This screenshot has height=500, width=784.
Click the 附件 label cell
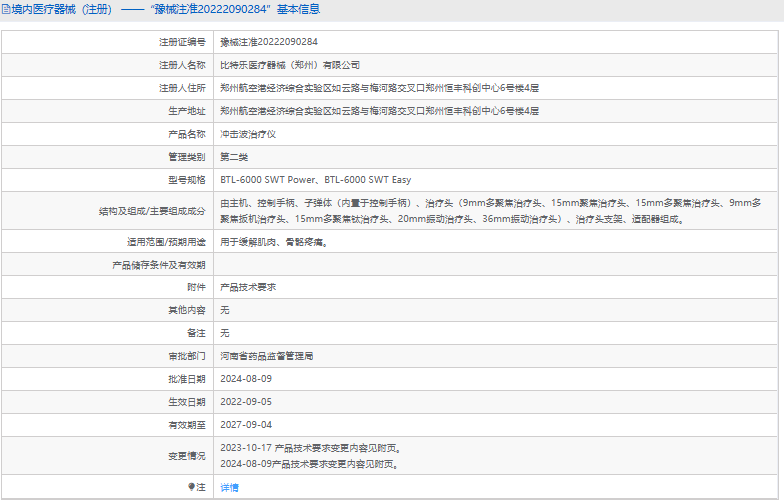pyautogui.click(x=108, y=287)
